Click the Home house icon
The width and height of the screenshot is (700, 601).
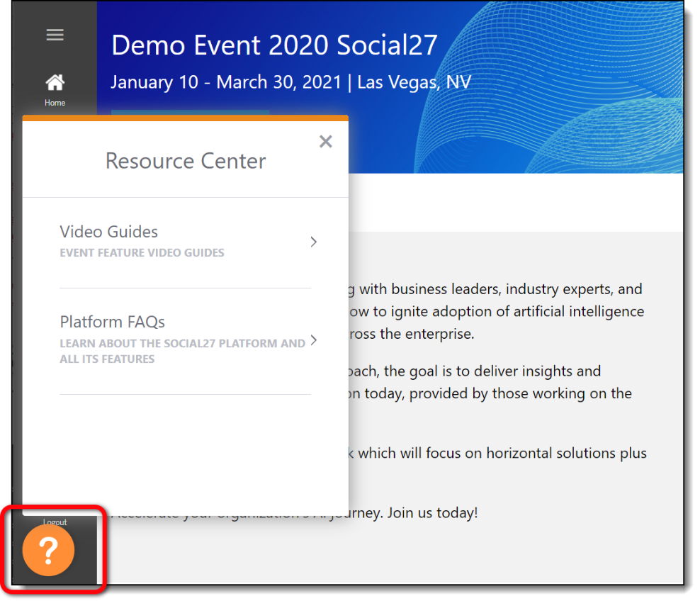[55, 83]
